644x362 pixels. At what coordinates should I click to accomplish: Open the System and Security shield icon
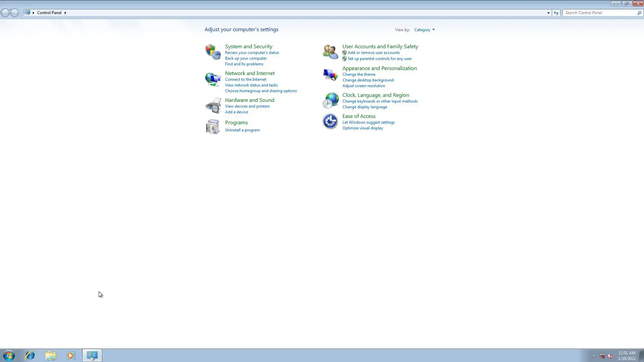(213, 52)
